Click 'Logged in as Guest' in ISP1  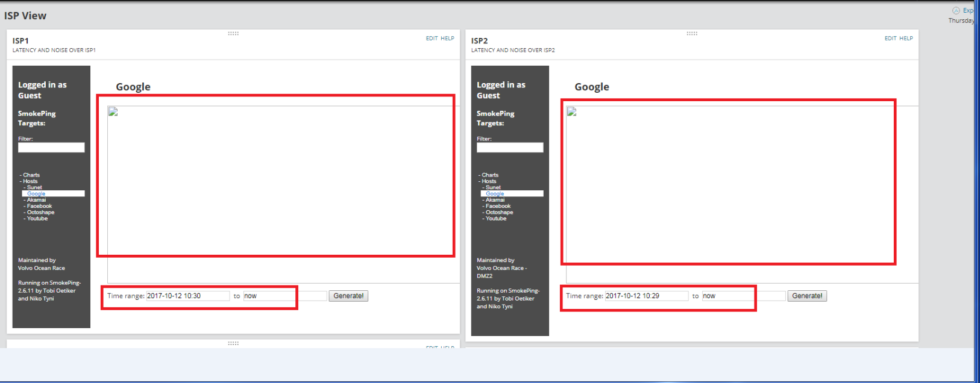coord(42,90)
